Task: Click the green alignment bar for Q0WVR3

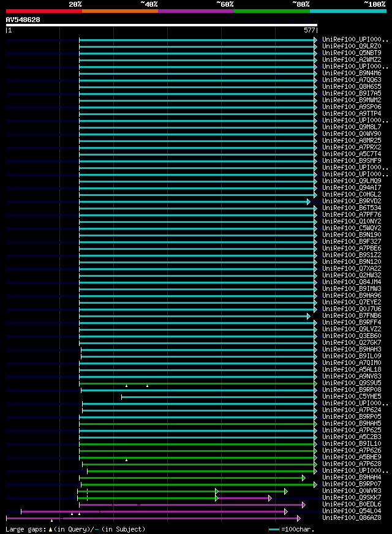Action: [181, 491]
